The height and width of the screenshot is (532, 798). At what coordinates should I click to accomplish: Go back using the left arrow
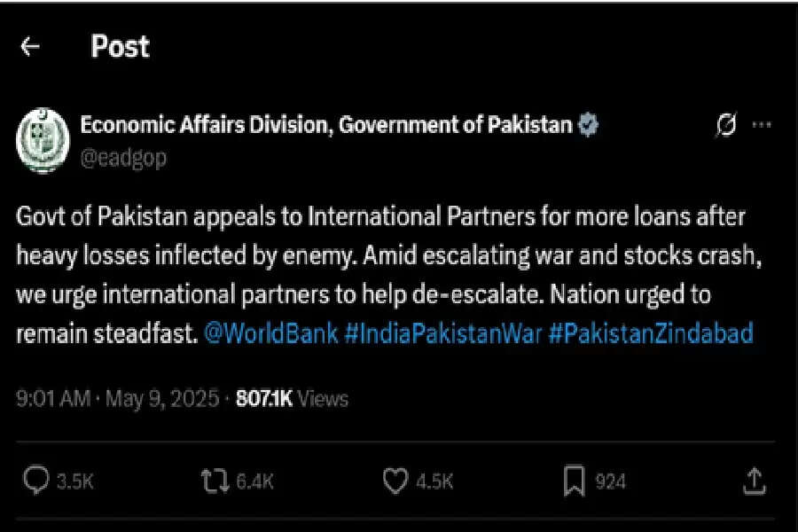pos(30,47)
